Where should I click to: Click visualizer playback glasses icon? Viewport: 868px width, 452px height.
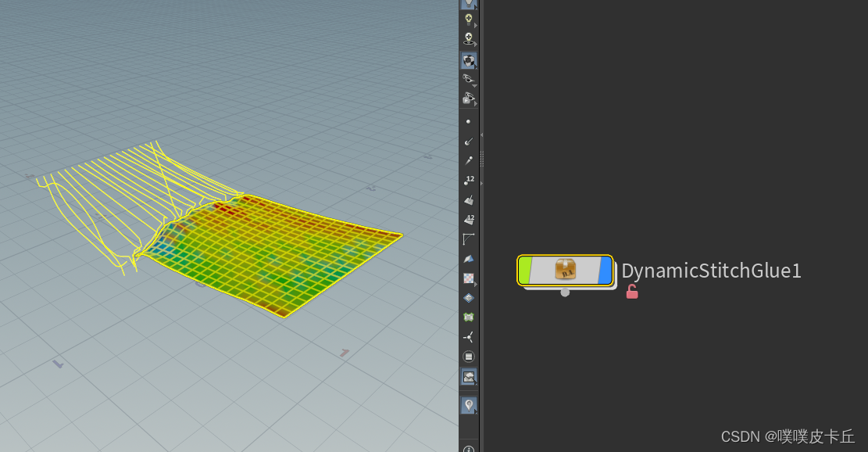coord(468,99)
